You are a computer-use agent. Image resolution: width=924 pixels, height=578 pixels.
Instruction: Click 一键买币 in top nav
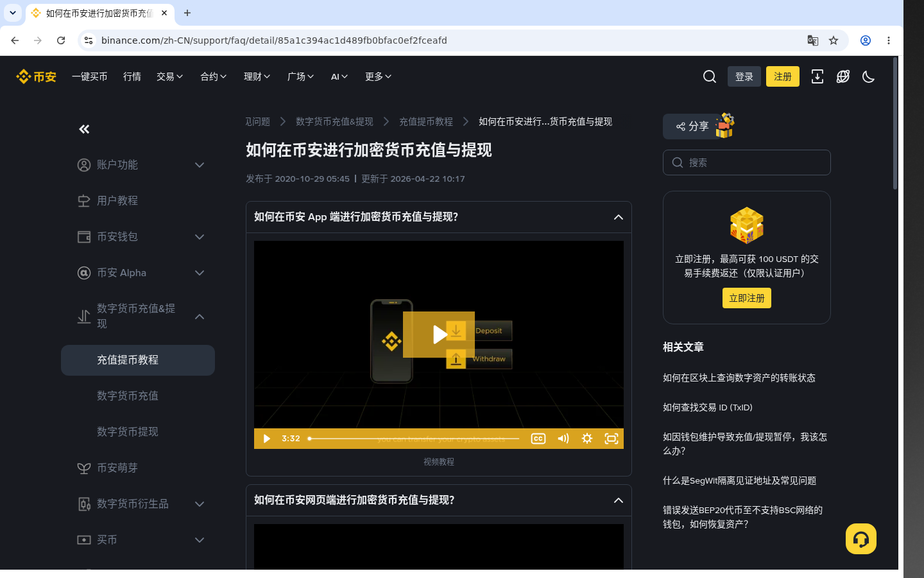click(x=90, y=76)
